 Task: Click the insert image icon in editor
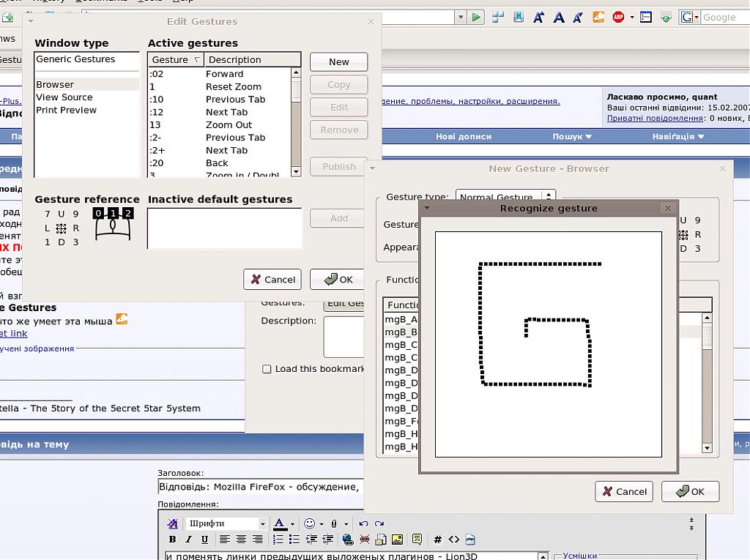pos(397,540)
